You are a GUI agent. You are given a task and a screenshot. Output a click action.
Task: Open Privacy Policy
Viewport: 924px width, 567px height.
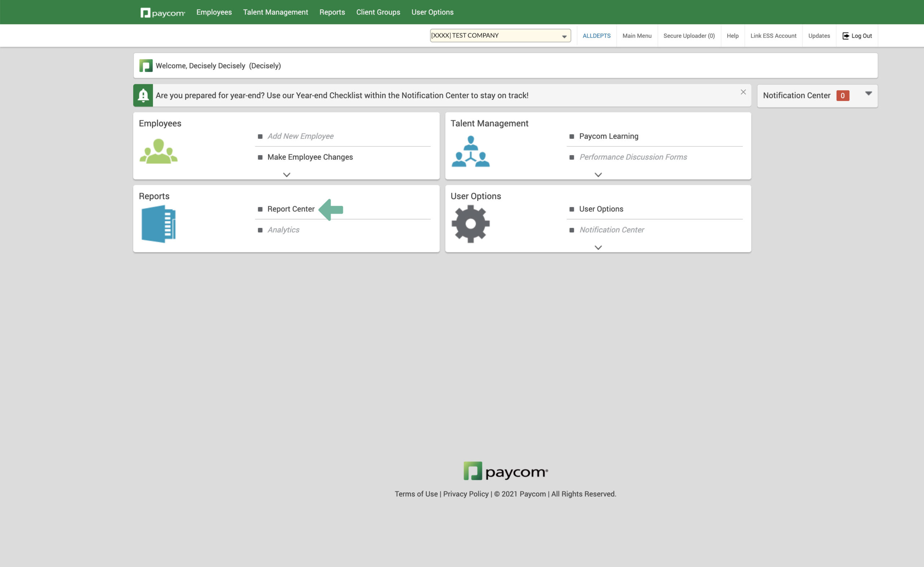pyautogui.click(x=466, y=494)
